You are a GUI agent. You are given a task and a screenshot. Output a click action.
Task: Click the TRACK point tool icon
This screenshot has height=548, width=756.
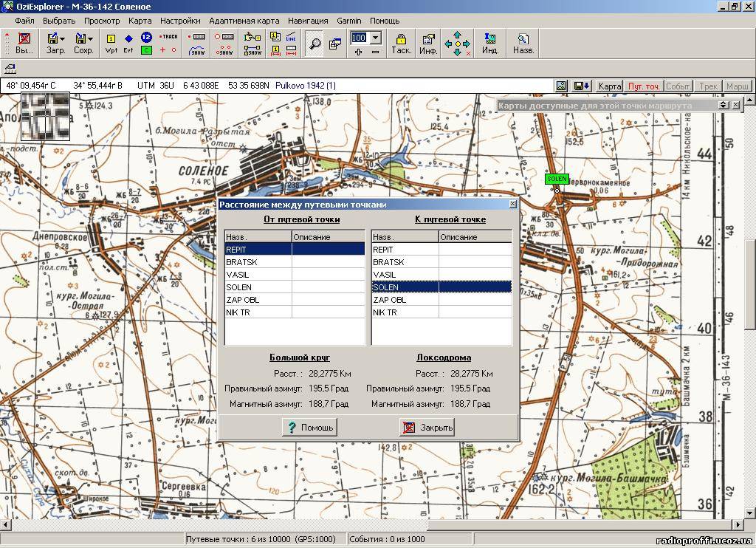[168, 37]
